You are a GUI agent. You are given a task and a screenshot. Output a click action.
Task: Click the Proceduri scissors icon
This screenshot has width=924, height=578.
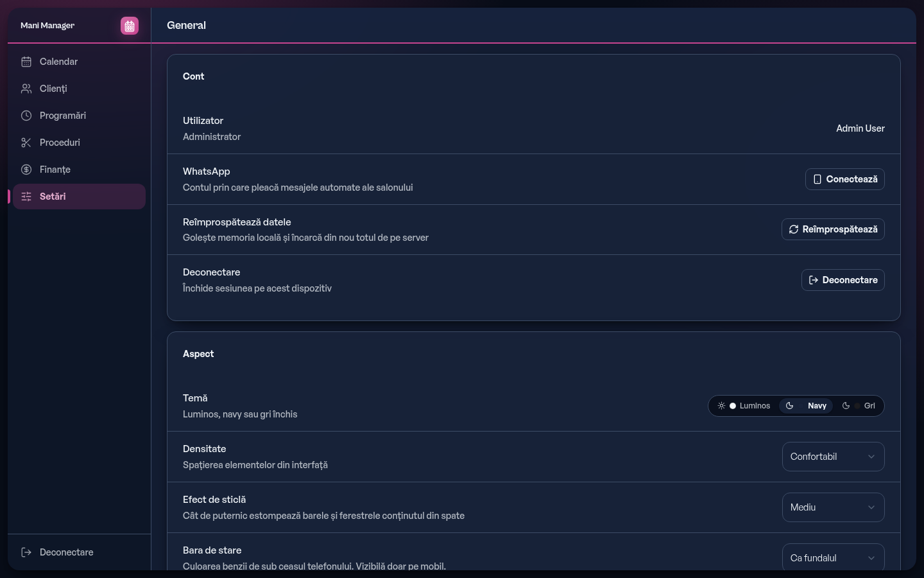point(26,143)
